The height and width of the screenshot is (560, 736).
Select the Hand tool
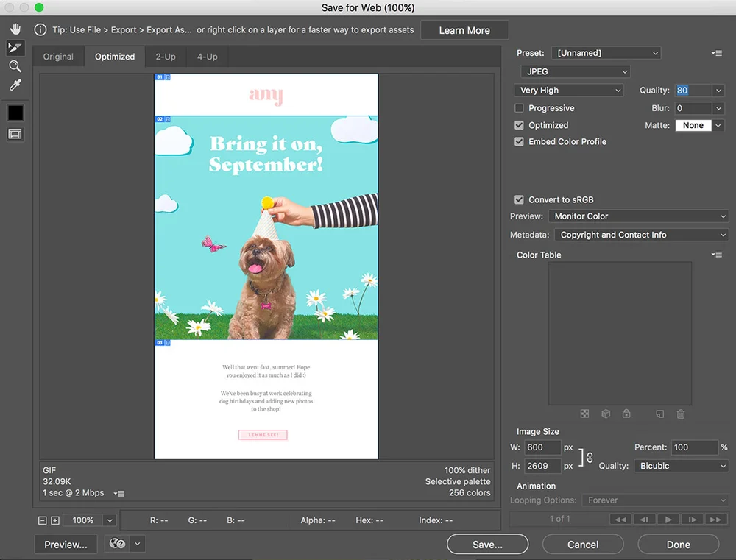point(13,28)
